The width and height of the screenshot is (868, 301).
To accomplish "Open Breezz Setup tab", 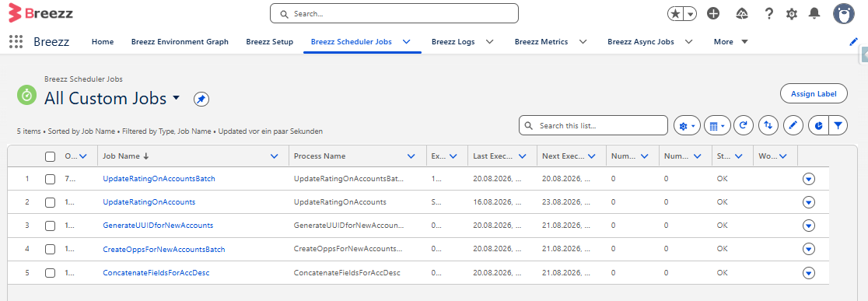I will point(270,41).
